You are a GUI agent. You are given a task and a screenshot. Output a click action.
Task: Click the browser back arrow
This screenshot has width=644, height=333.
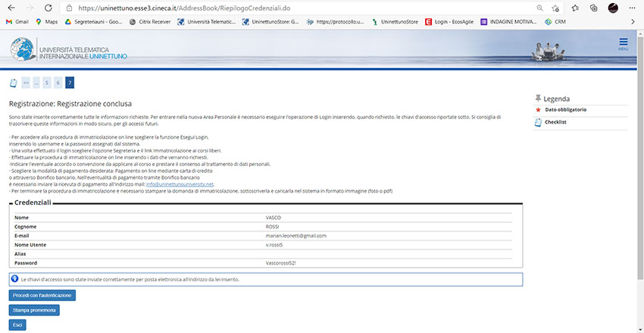[x=10, y=8]
